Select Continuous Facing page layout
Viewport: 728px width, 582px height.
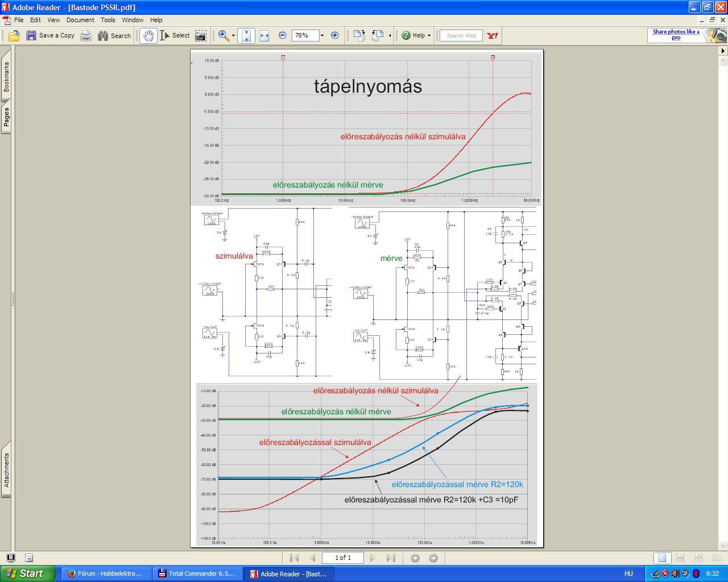[699, 558]
